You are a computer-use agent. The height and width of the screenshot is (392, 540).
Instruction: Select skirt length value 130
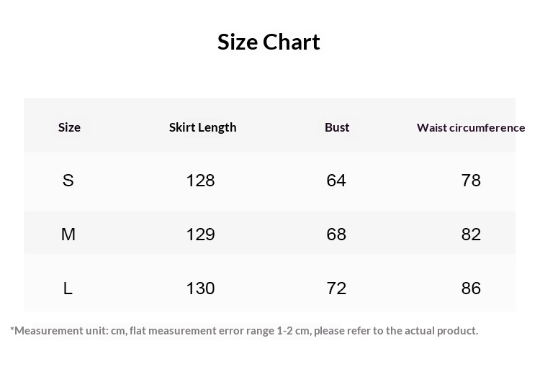click(x=200, y=288)
